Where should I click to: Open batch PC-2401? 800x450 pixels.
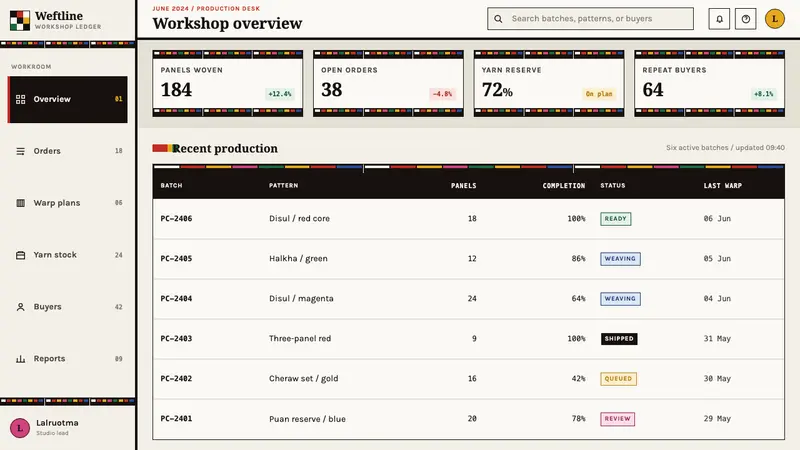[177, 419]
